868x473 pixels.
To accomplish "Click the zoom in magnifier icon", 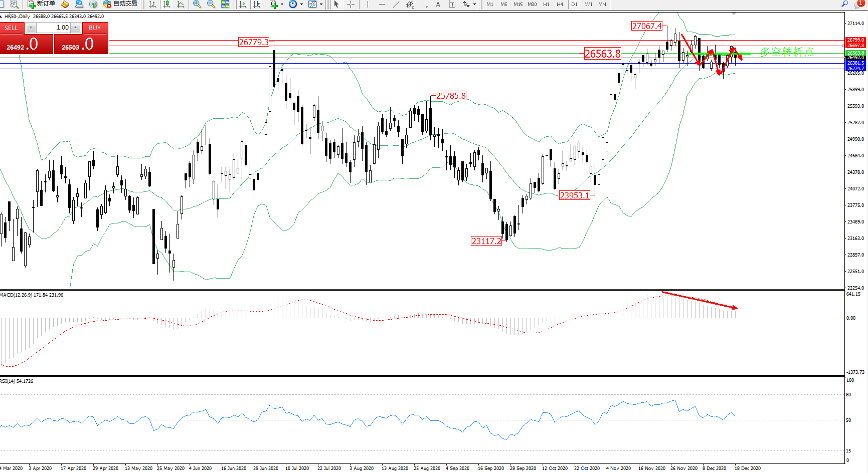I will (197, 4).
